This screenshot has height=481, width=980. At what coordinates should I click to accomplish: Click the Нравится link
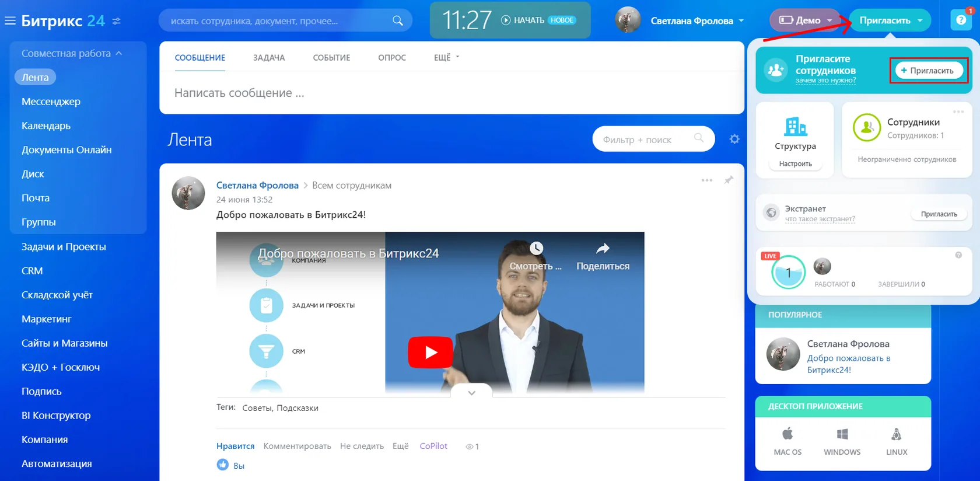tap(235, 446)
